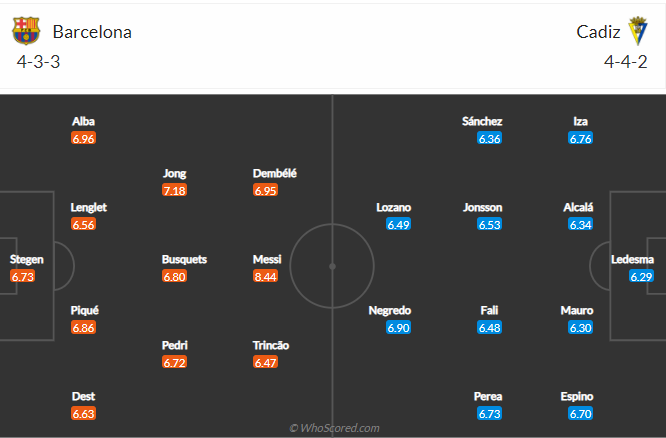Open Lozano's player name
Viewport: 666px width, 438px height.
point(393,207)
